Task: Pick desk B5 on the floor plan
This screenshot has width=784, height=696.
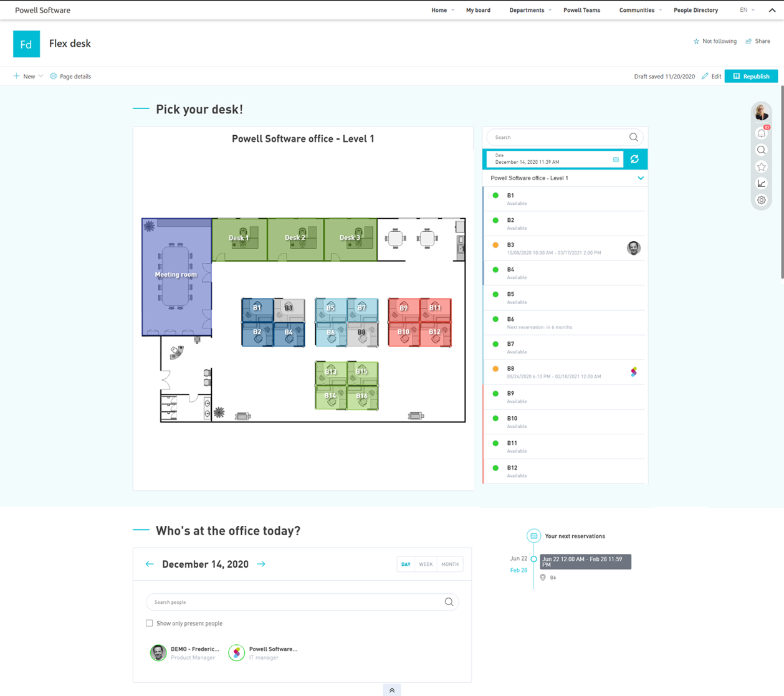Action: pos(331,310)
